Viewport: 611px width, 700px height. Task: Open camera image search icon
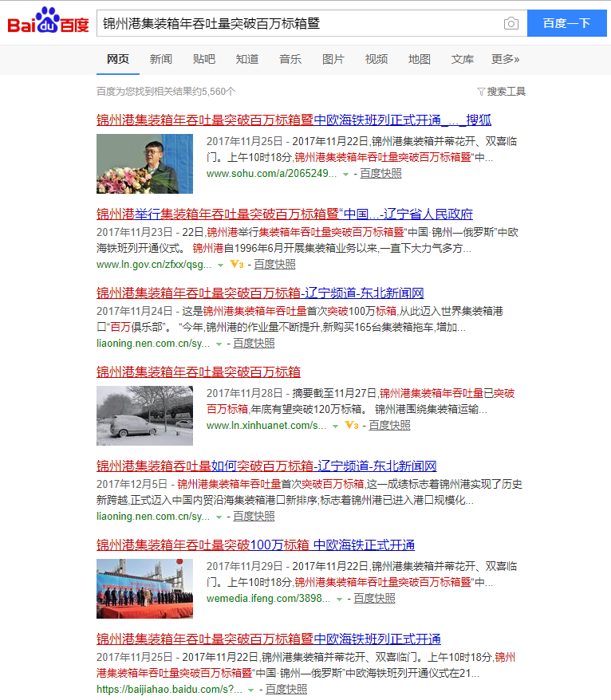coord(511,23)
